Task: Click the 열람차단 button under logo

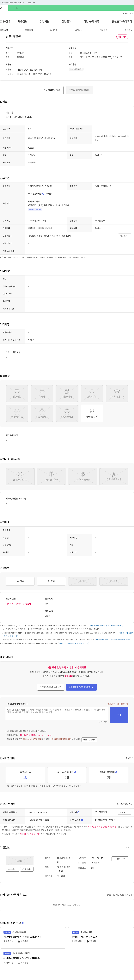Action: tap(27, 869)
